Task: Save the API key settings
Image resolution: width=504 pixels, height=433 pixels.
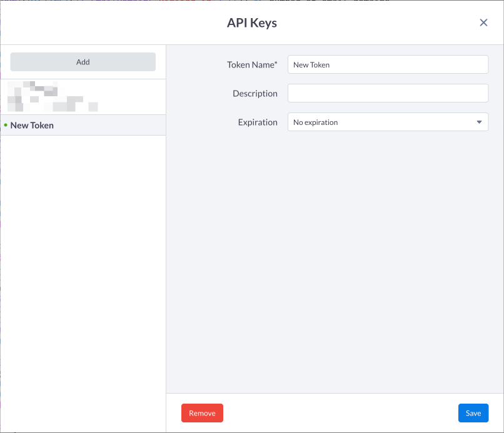Action: point(473,413)
